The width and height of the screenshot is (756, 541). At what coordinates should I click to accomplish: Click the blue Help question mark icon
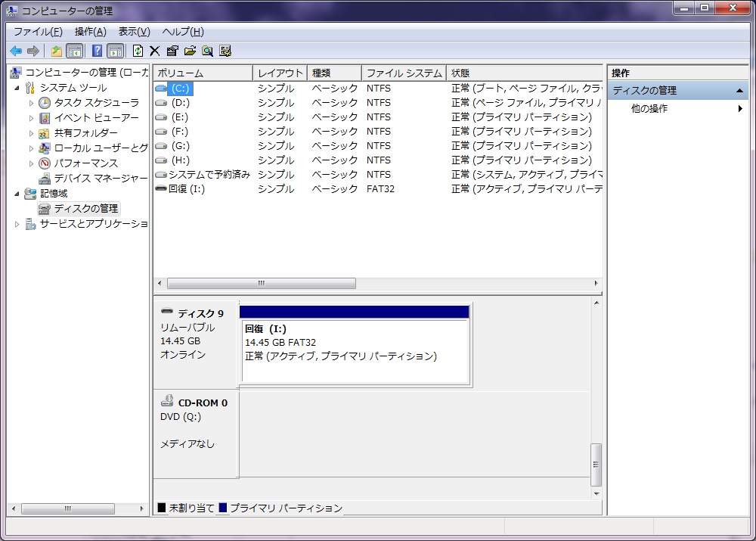(97, 51)
